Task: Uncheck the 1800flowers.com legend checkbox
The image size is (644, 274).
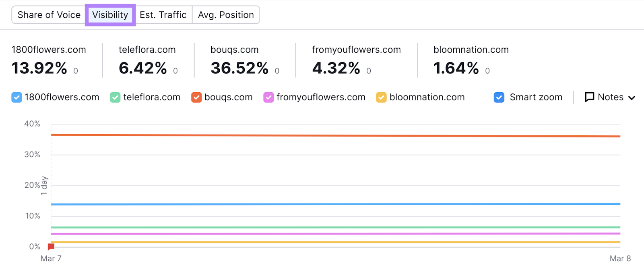Action: point(17,98)
